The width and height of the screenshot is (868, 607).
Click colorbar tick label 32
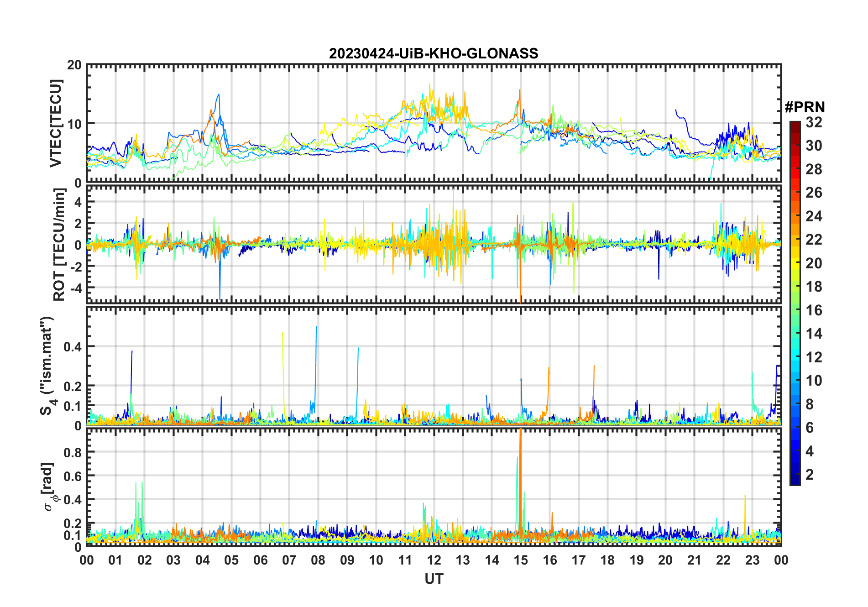click(x=814, y=122)
